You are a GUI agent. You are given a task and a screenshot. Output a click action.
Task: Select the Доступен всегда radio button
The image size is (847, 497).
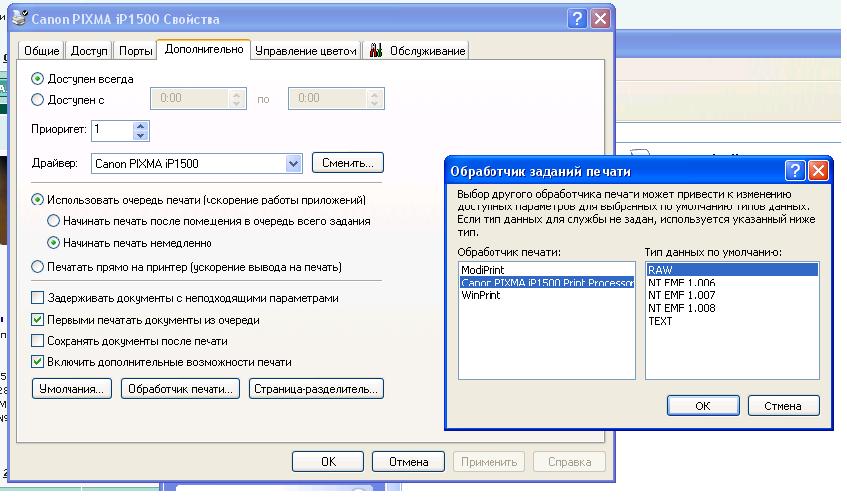[37, 79]
